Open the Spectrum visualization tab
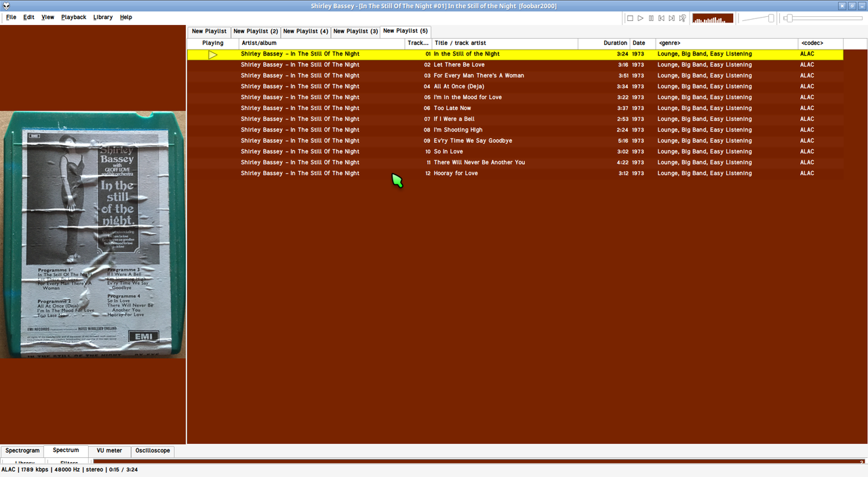This screenshot has height=477, width=868. click(66, 451)
